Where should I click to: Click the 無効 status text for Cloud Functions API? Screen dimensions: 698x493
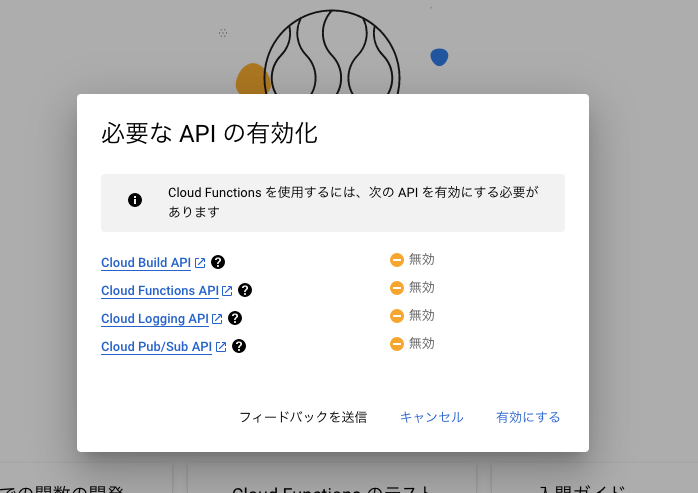click(422, 287)
